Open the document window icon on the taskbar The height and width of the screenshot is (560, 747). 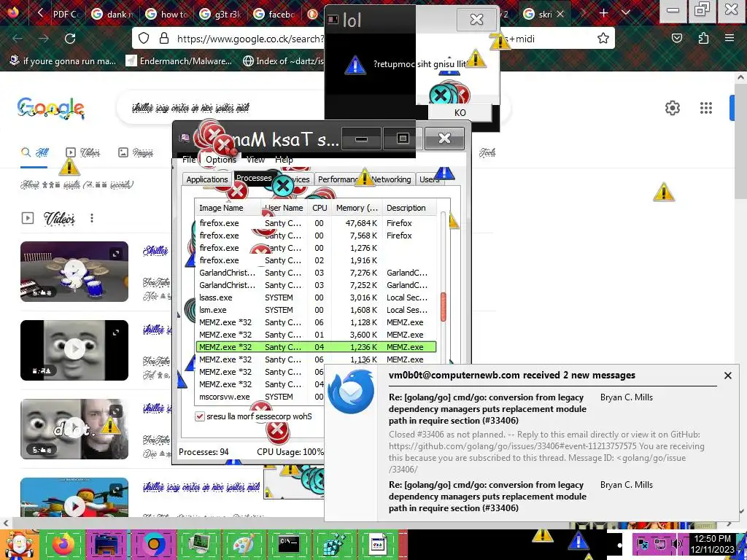(377, 544)
